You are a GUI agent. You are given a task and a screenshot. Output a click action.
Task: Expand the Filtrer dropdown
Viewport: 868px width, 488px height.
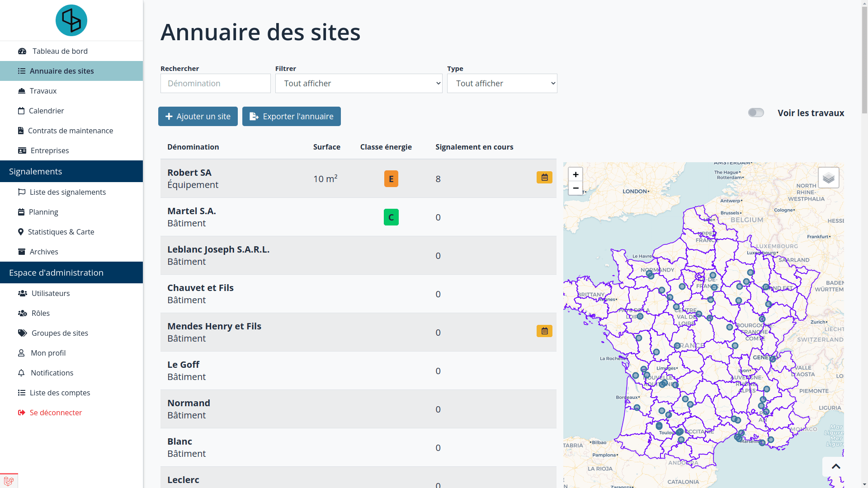click(359, 84)
